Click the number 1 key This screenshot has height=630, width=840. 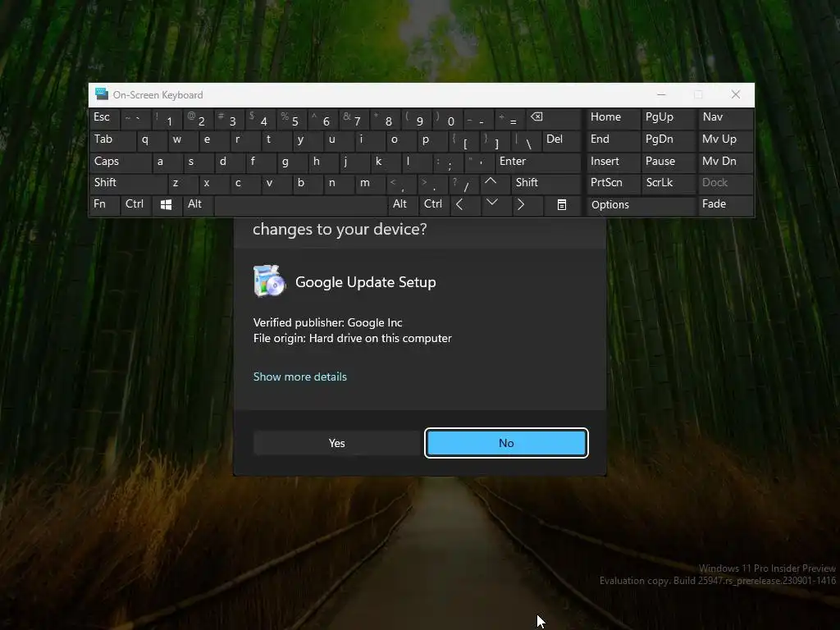[x=167, y=119]
